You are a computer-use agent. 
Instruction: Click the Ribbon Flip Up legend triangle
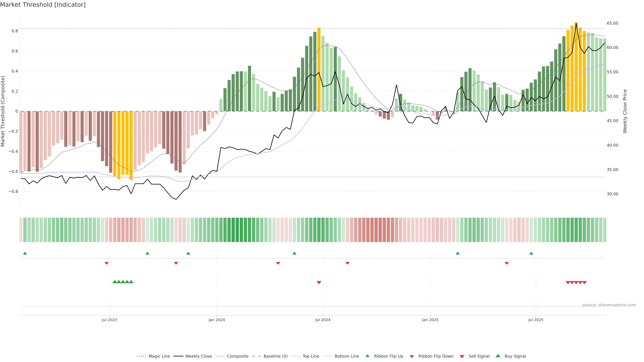point(367,356)
